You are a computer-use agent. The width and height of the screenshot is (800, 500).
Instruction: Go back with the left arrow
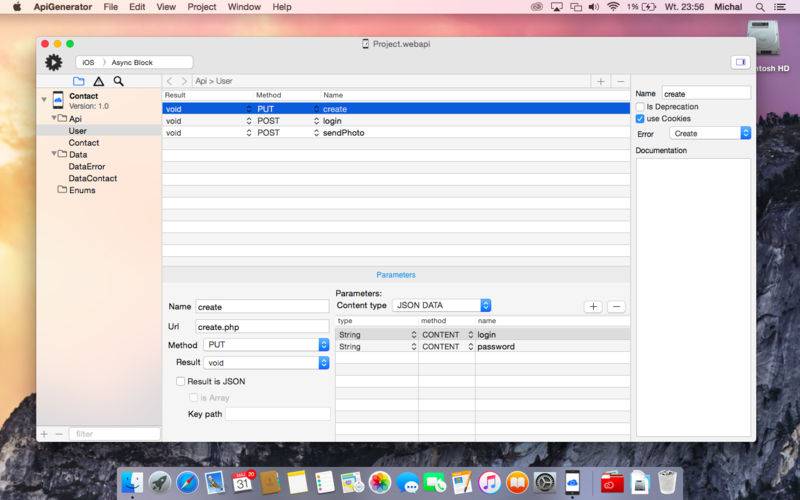tap(170, 81)
